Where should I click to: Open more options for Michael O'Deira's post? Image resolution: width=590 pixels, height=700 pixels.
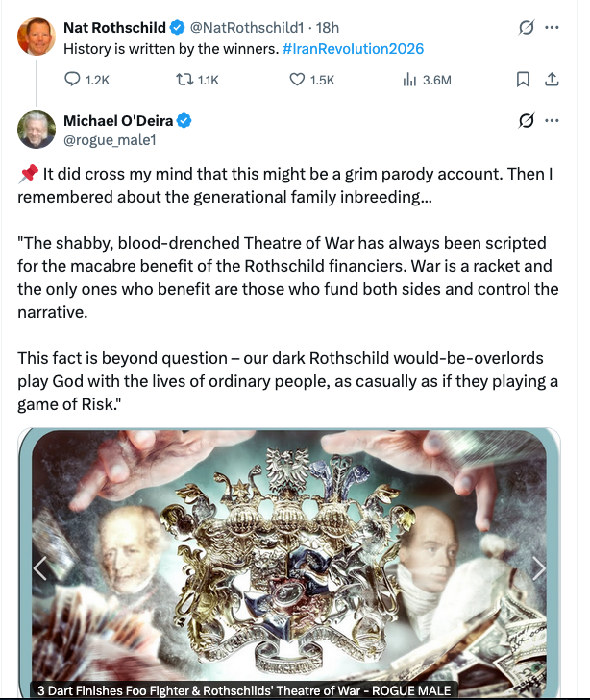pos(552,121)
